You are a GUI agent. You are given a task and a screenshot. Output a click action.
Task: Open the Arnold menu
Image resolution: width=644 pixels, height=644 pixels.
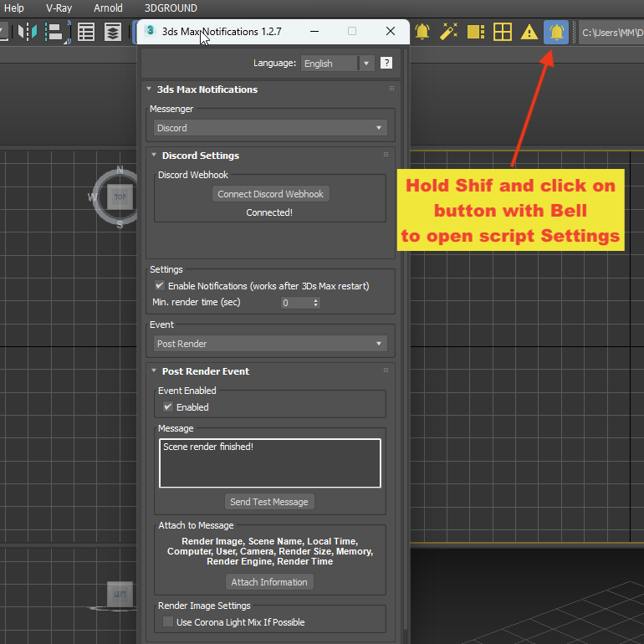pos(108,8)
